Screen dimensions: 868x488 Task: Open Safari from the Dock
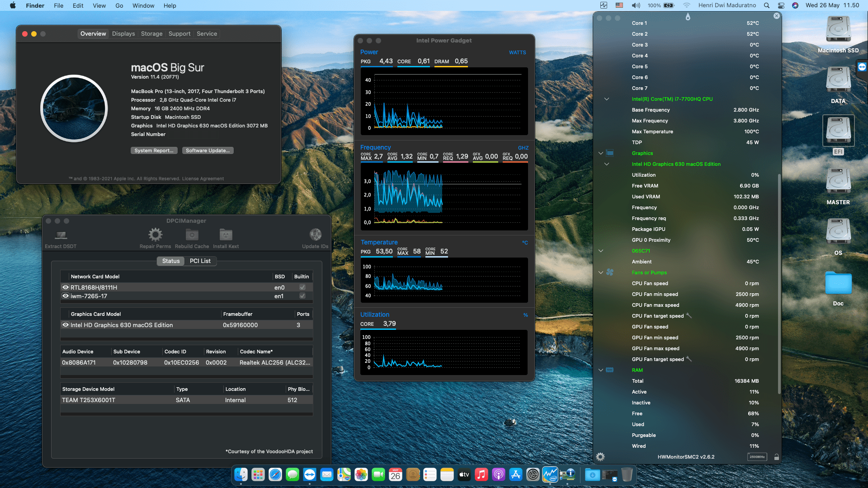275,474
